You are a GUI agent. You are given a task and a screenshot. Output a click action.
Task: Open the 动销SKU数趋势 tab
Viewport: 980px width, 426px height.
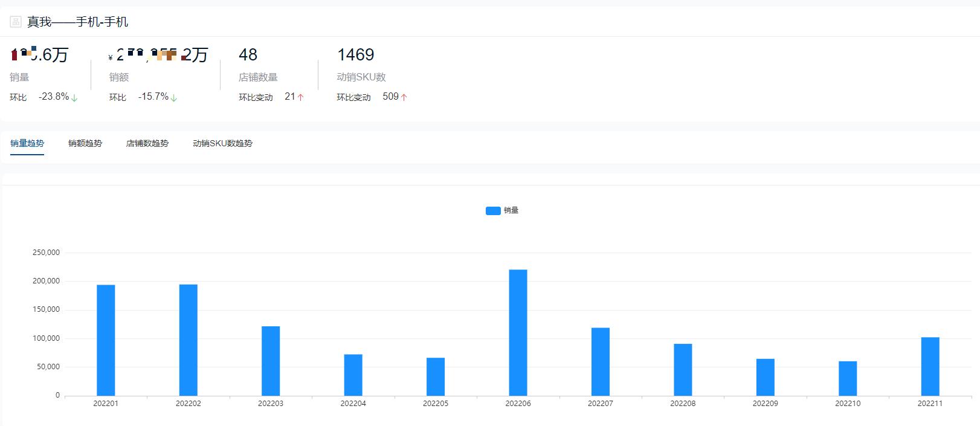(222, 143)
